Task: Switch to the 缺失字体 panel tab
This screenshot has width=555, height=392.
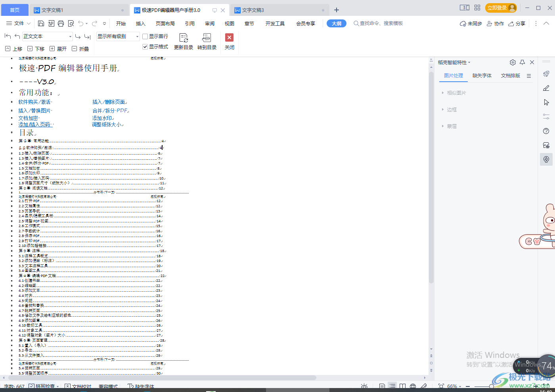Action: pos(482,75)
